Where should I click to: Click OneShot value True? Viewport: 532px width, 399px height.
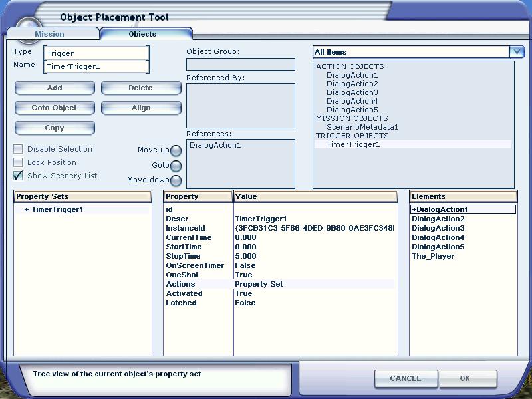pos(243,275)
